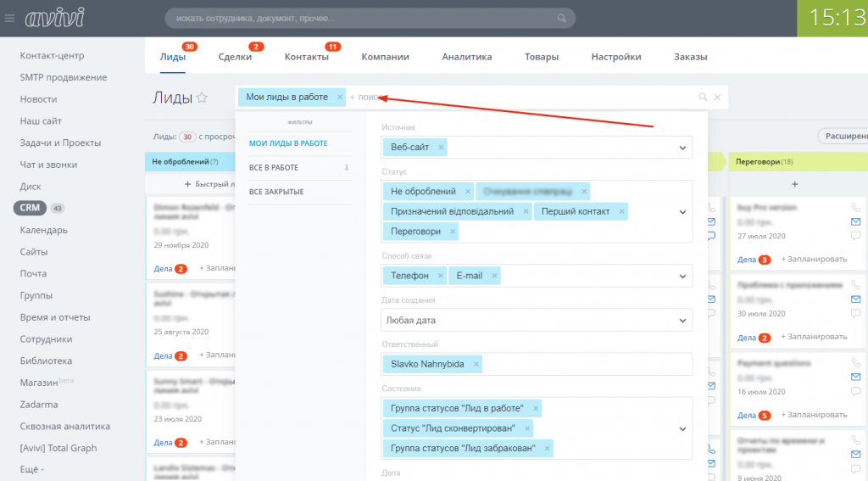Remove Не оброблений status tag

click(x=468, y=192)
